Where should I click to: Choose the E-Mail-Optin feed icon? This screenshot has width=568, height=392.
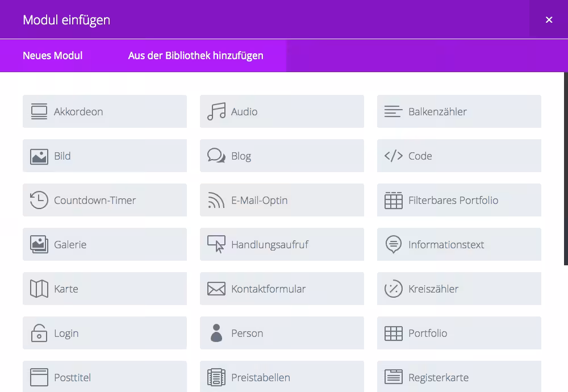216,201
